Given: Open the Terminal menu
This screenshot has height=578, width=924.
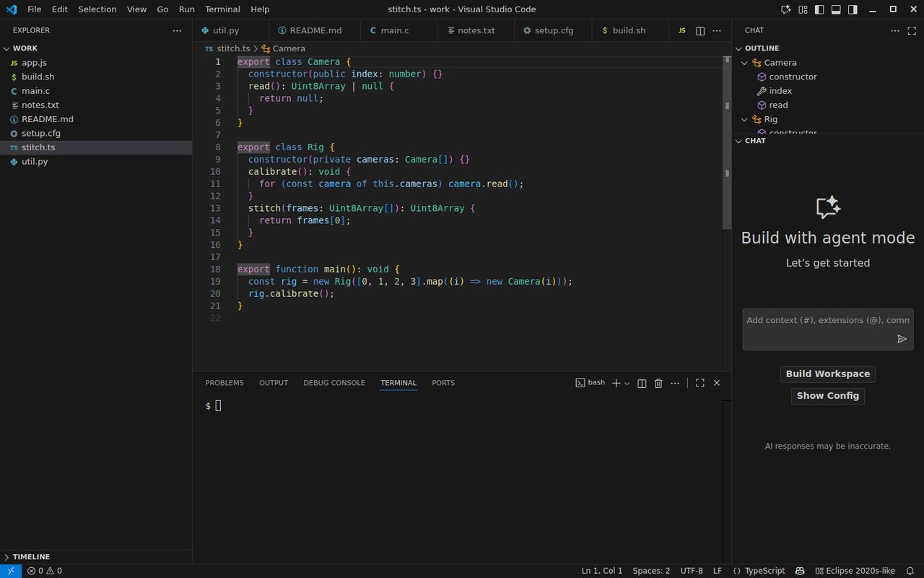Looking at the screenshot, I should (222, 9).
